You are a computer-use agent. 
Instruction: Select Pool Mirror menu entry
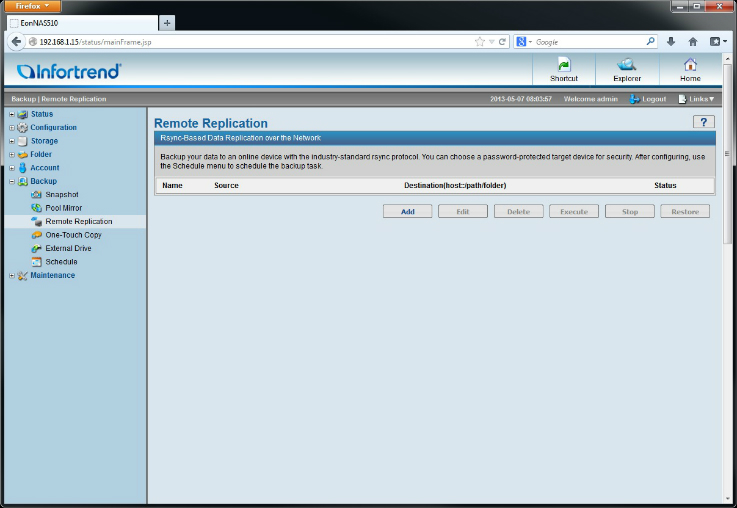(x=63, y=208)
